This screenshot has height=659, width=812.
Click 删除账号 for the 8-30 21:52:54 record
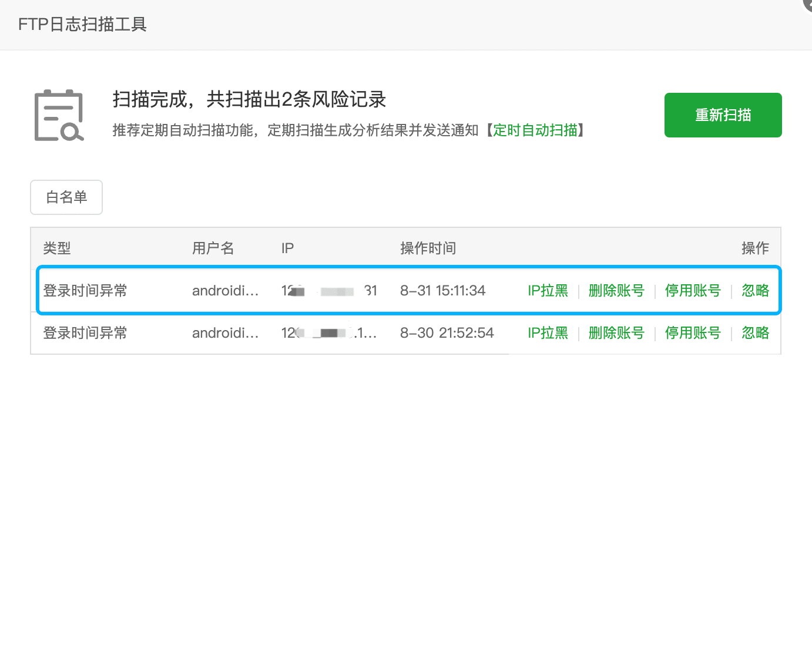[x=616, y=333]
